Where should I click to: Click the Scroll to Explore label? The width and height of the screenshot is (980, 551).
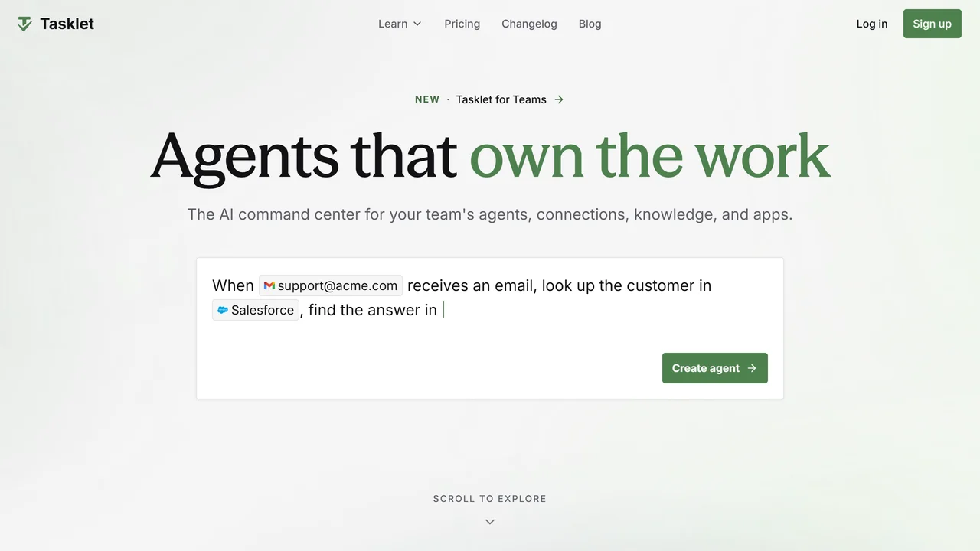pyautogui.click(x=490, y=499)
